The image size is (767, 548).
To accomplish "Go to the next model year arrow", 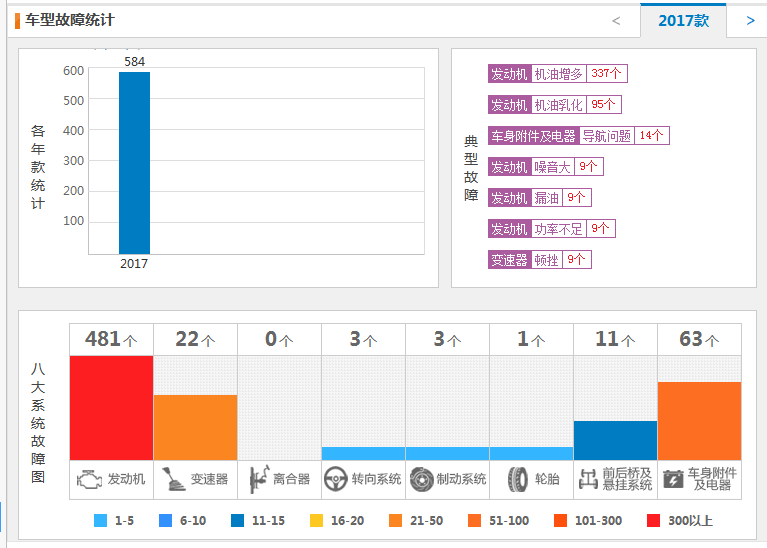I will point(750,21).
